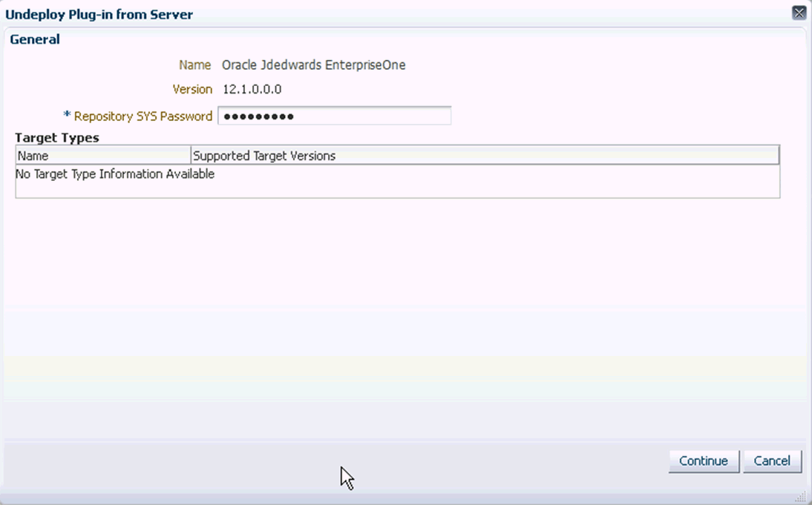Click the Name column header
The image size is (812, 505).
[104, 156]
